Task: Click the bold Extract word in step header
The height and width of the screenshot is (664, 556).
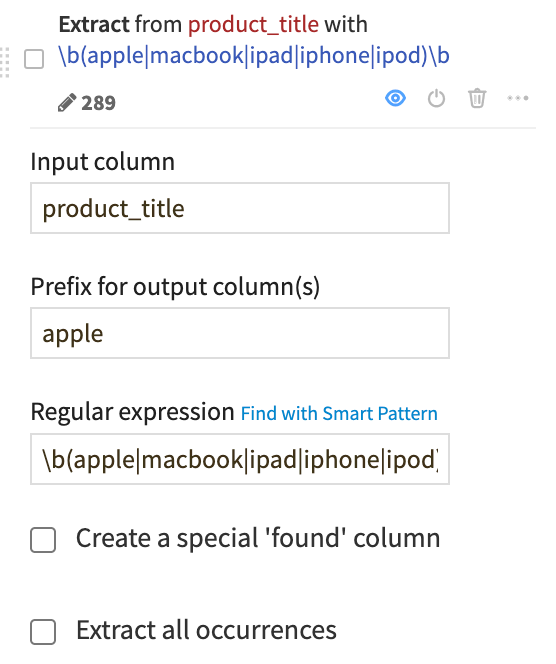Action: pyautogui.click(x=94, y=24)
